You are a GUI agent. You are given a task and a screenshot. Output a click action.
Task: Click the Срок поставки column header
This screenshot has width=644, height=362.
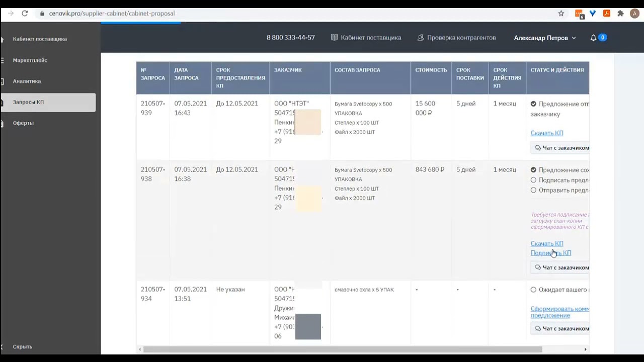(x=470, y=78)
